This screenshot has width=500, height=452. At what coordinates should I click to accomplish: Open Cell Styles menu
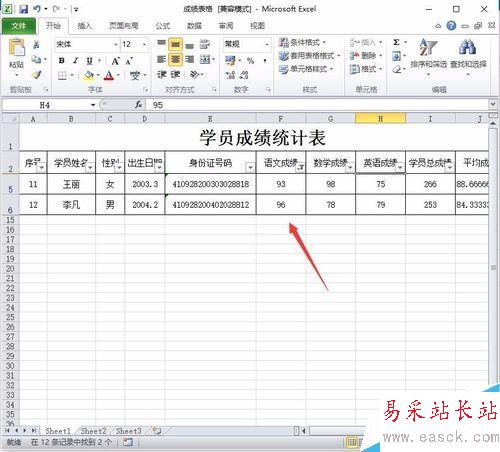point(306,69)
